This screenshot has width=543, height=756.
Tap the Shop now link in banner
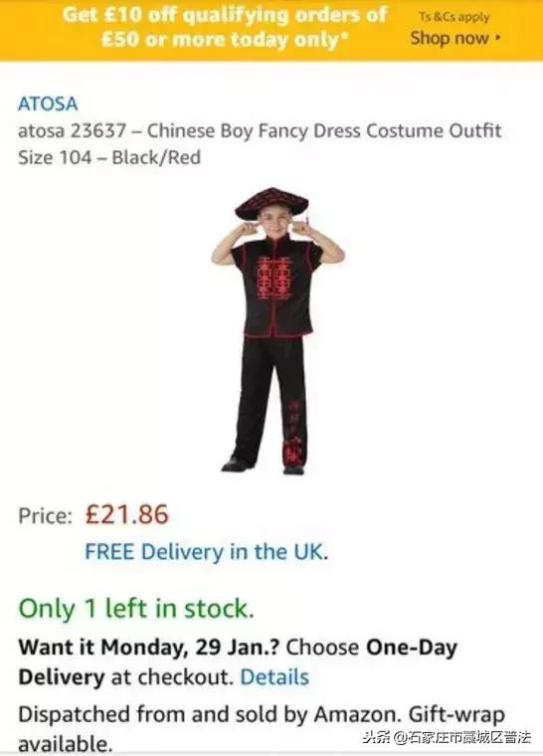click(450, 38)
